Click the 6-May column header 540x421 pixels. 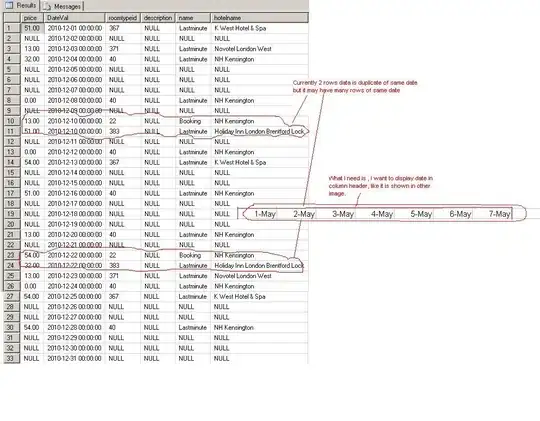pyautogui.click(x=460, y=214)
